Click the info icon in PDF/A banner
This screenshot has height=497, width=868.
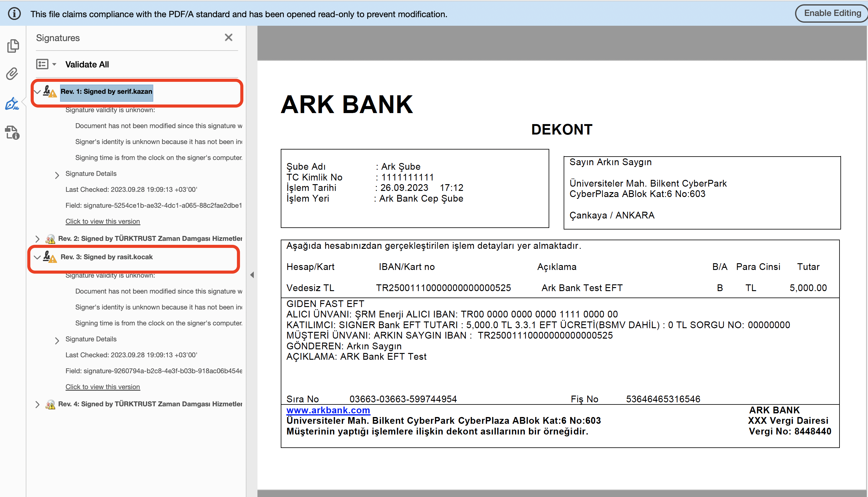click(x=14, y=14)
